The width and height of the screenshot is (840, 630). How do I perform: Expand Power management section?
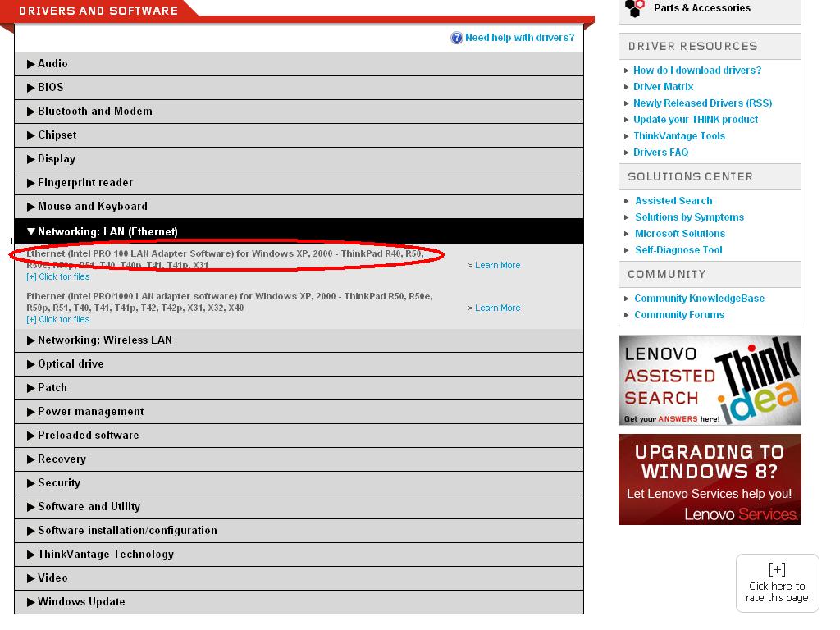299,412
